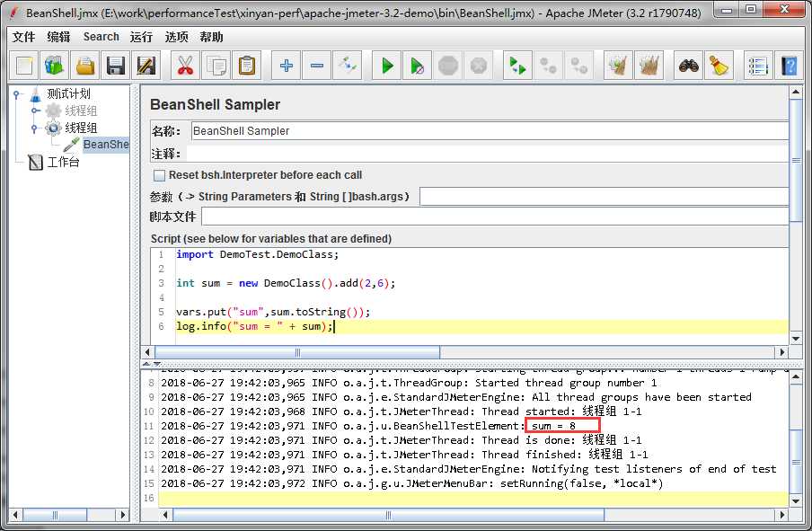The image size is (812, 531).
Task: Click the Clear broom icon
Action: (618, 66)
